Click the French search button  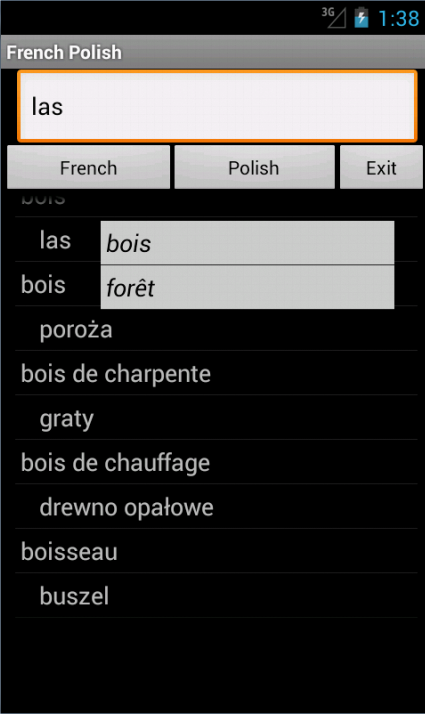click(x=88, y=167)
